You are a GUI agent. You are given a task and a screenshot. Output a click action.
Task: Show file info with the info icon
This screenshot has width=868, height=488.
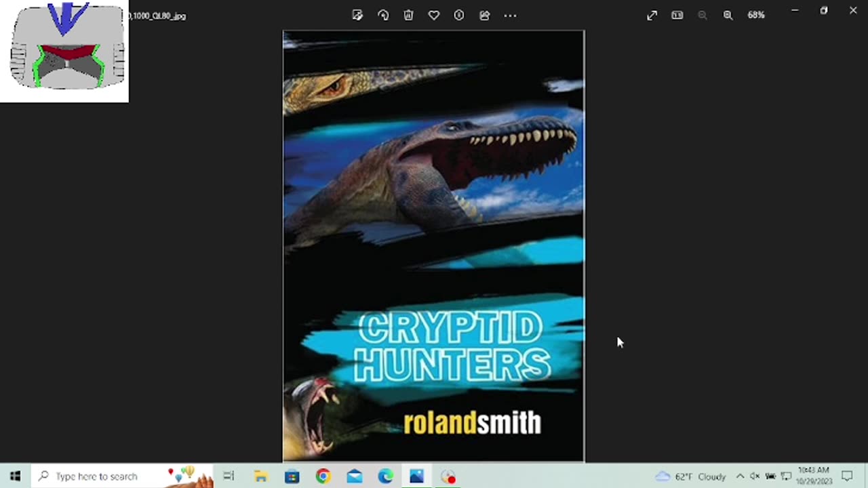pyautogui.click(x=459, y=15)
